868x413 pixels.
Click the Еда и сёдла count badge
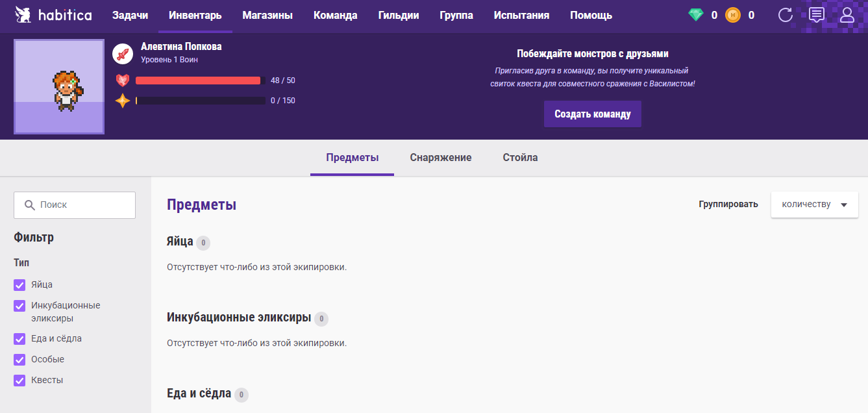(242, 395)
